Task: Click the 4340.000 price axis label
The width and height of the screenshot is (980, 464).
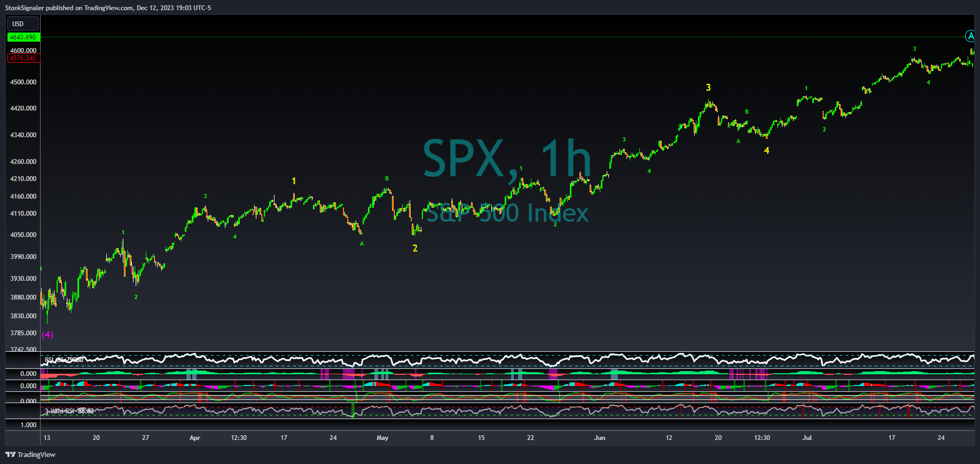Action: [23, 135]
